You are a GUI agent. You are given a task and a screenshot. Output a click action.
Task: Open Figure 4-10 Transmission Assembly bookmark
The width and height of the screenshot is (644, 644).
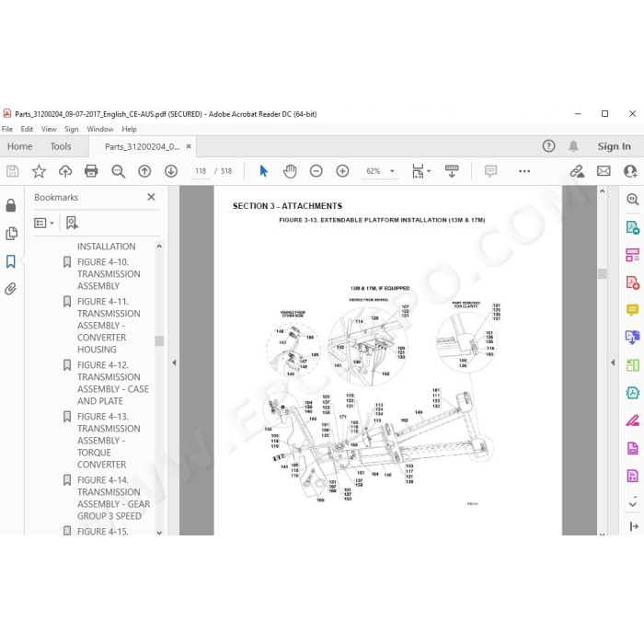point(109,274)
